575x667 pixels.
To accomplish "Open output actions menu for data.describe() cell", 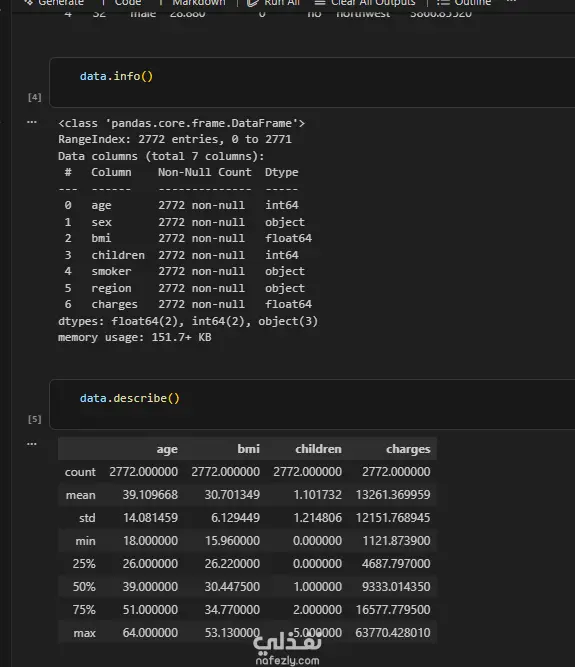I will tap(32, 444).
